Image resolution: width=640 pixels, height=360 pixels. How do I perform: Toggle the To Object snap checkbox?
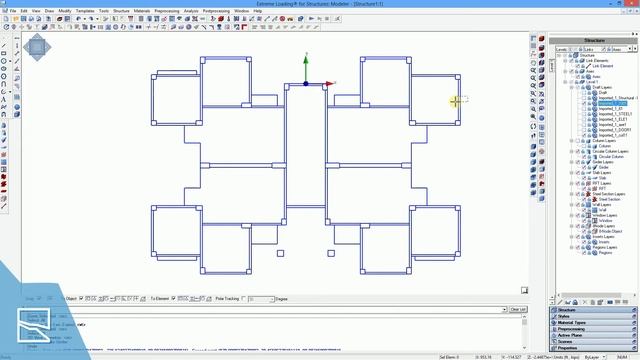point(81,299)
